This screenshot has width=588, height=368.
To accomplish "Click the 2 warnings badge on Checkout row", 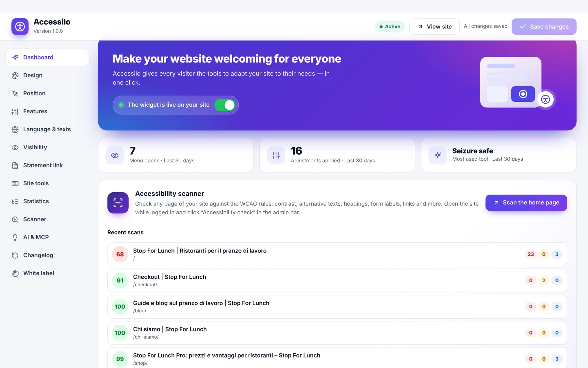I will tap(544, 280).
